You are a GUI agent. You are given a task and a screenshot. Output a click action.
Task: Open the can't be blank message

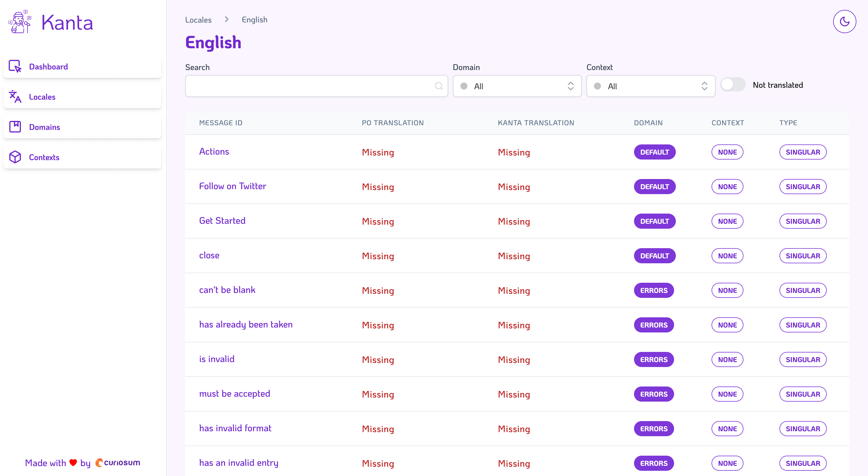click(x=227, y=290)
